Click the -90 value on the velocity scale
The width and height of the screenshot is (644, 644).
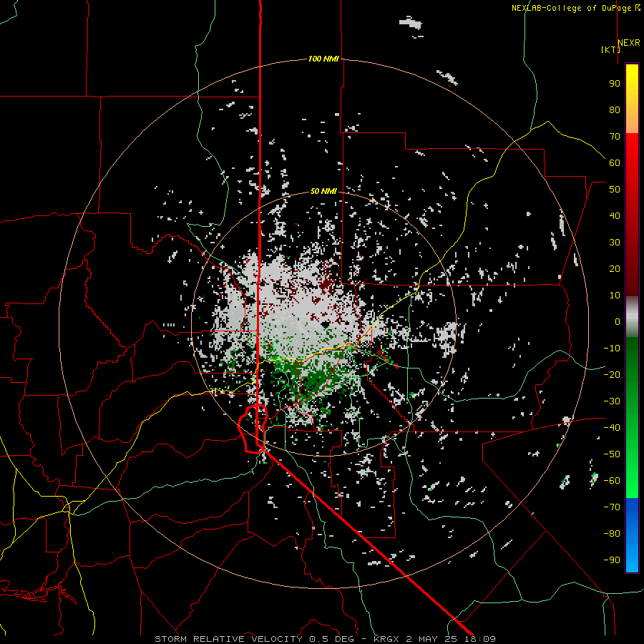(x=612, y=560)
